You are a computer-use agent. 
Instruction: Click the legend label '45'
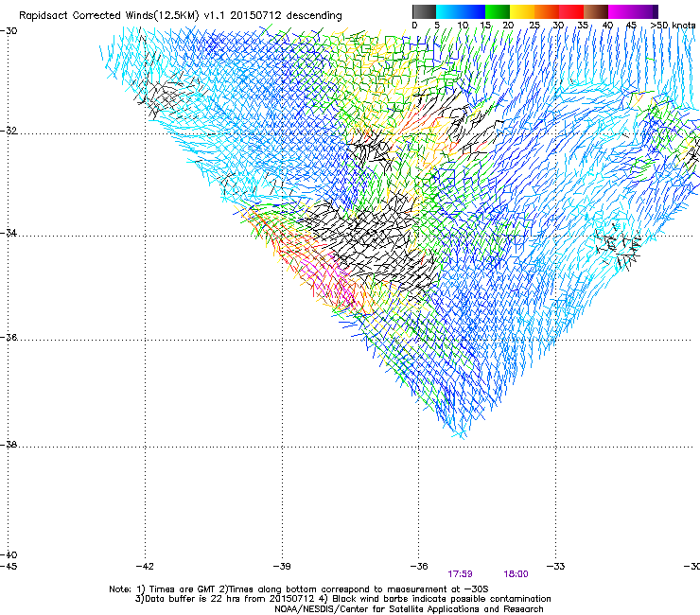coord(631,25)
